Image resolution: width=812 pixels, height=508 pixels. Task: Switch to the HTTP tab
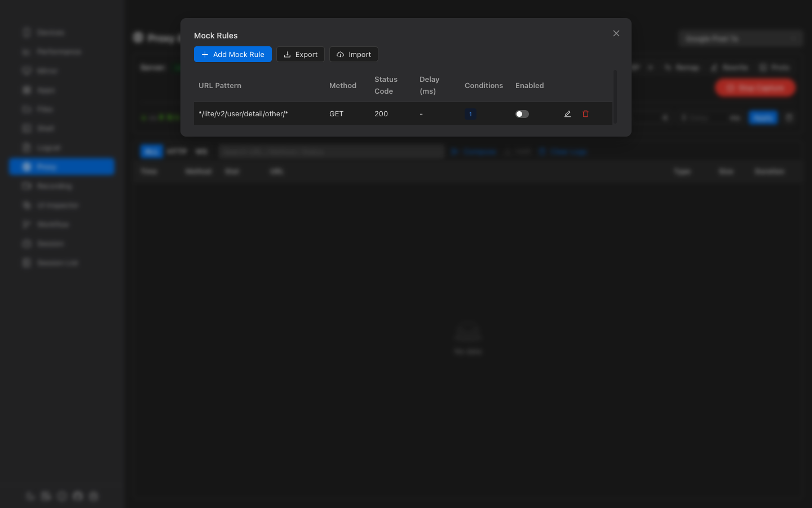pyautogui.click(x=177, y=151)
